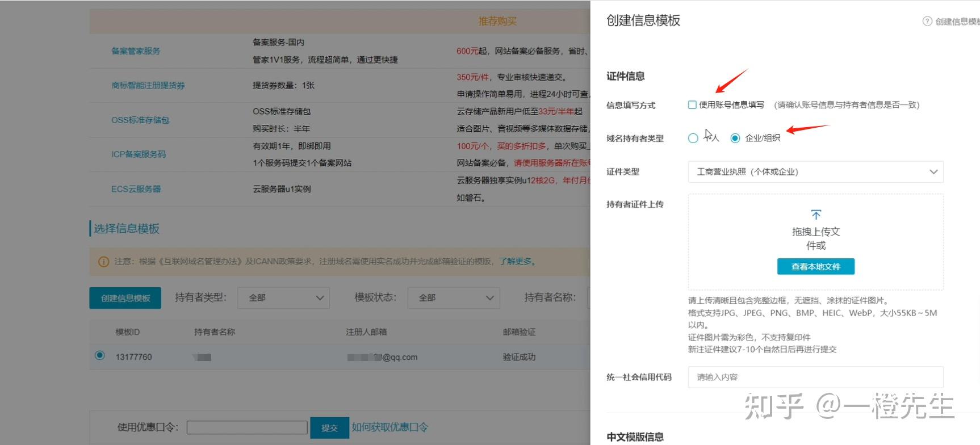Image resolution: width=980 pixels, height=445 pixels.
Task: Click 推荐购买 header text
Action: 497,21
